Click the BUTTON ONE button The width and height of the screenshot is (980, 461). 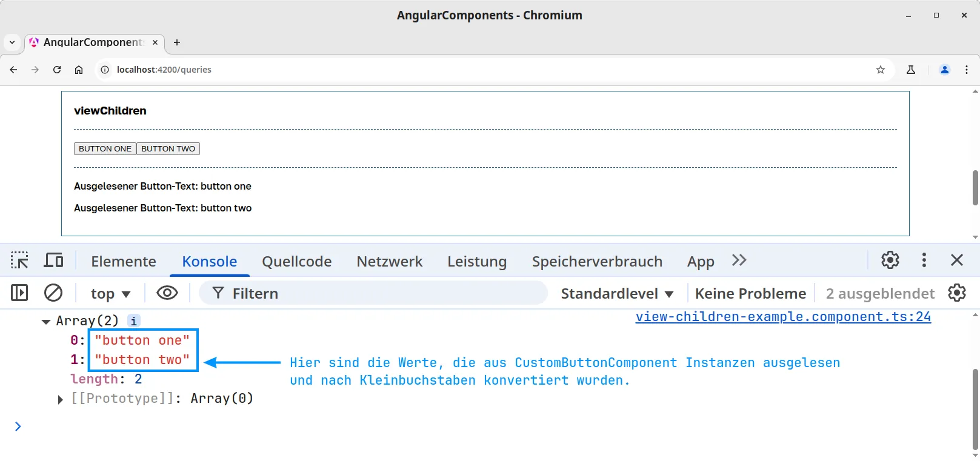coord(105,148)
